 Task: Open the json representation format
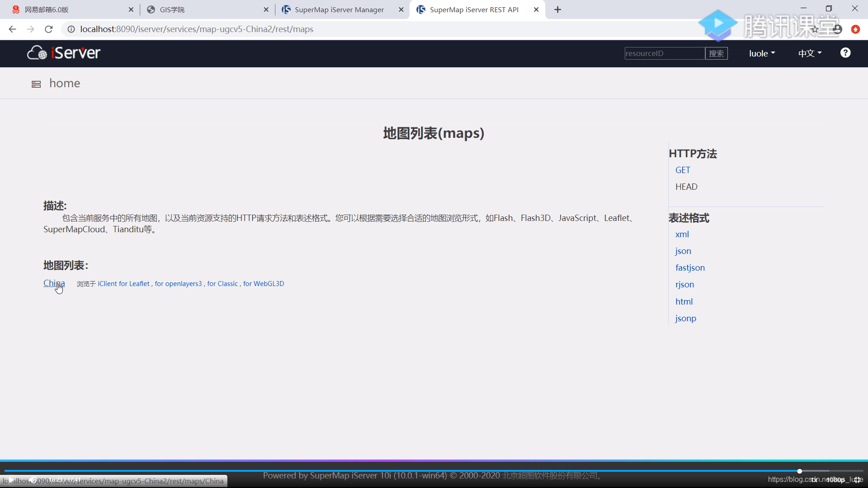pyautogui.click(x=683, y=251)
